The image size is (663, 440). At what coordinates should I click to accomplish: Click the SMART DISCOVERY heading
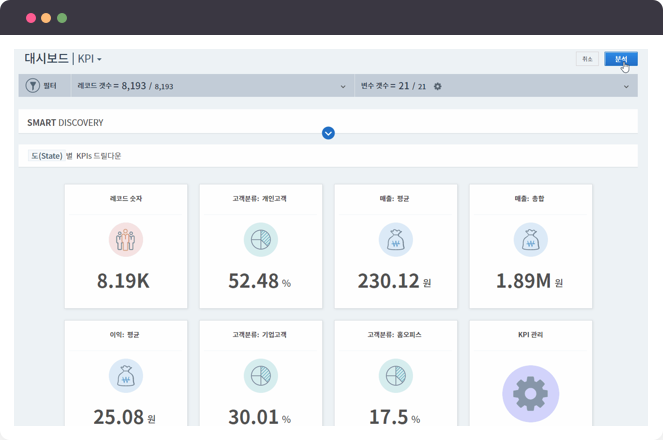65,123
